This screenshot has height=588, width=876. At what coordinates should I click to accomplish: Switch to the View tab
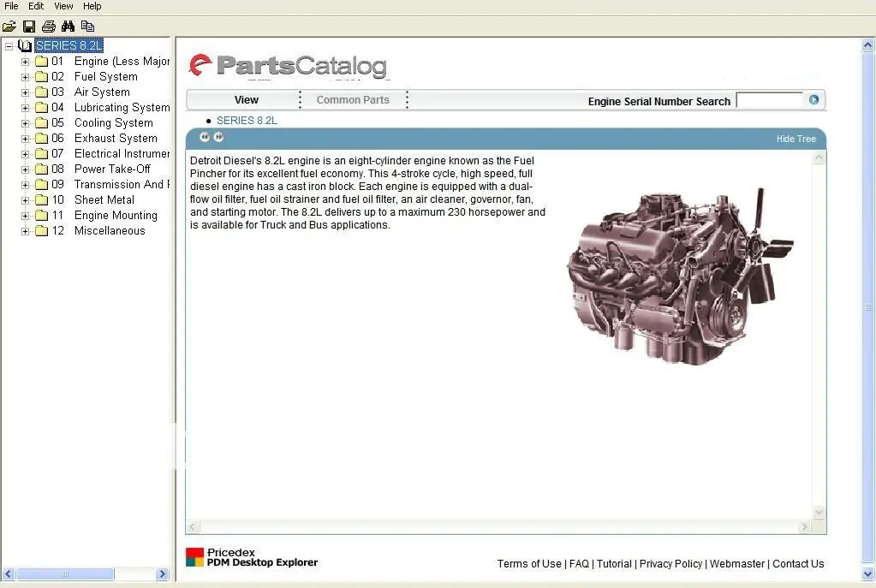(247, 100)
